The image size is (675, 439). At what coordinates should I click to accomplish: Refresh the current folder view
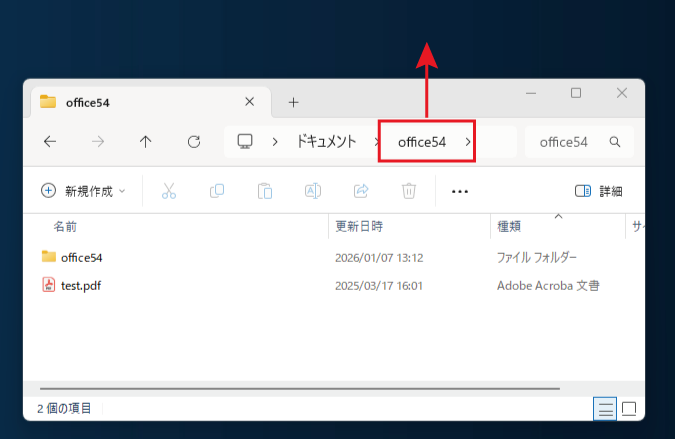[x=194, y=142]
